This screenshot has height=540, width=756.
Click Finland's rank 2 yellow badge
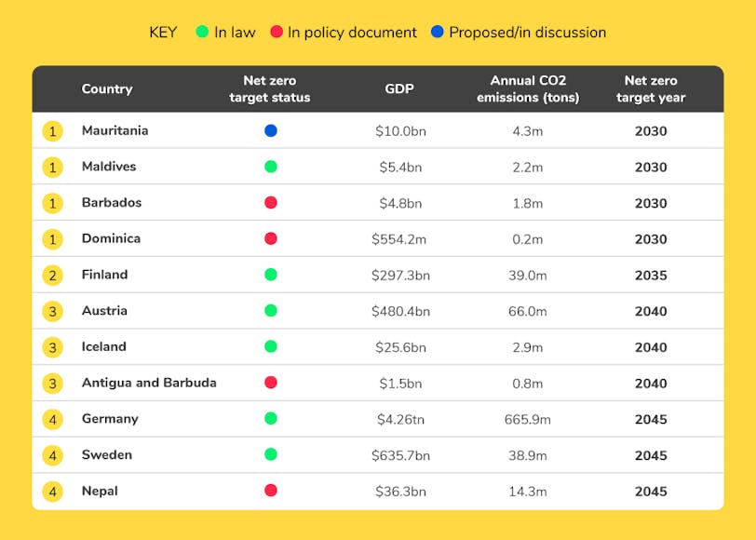click(x=52, y=276)
